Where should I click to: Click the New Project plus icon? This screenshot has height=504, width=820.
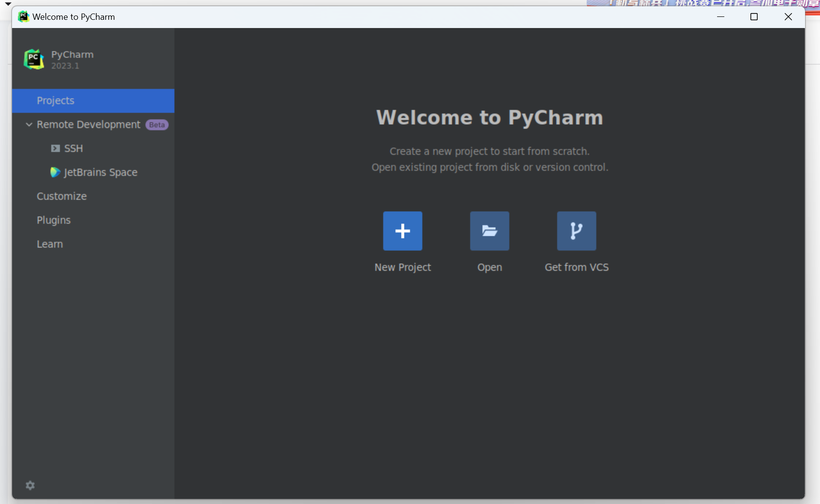pos(403,231)
